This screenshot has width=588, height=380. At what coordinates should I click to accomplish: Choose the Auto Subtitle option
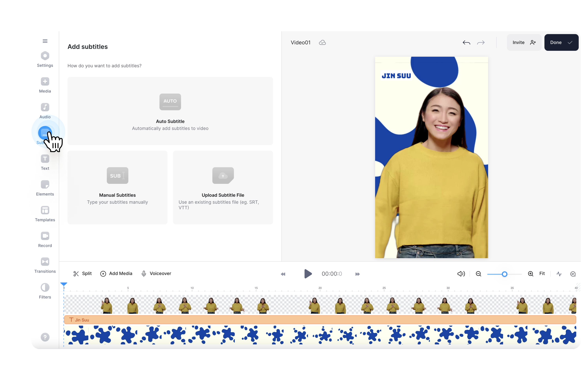tap(170, 111)
